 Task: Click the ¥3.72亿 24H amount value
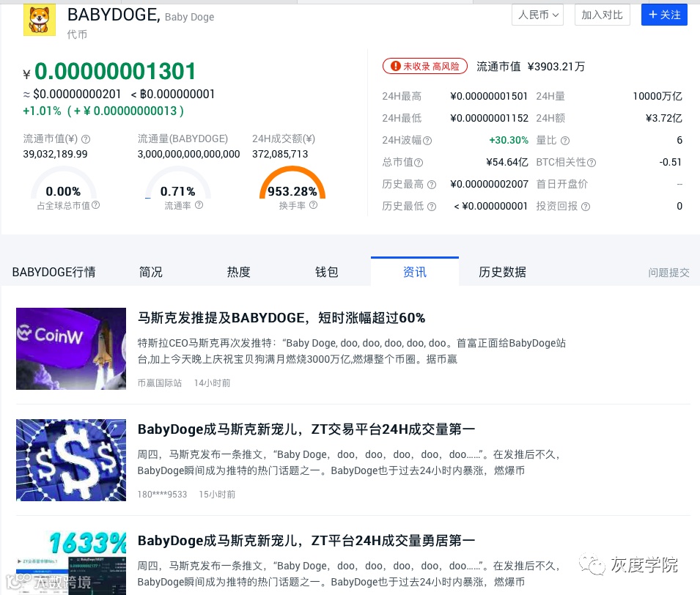coord(664,118)
